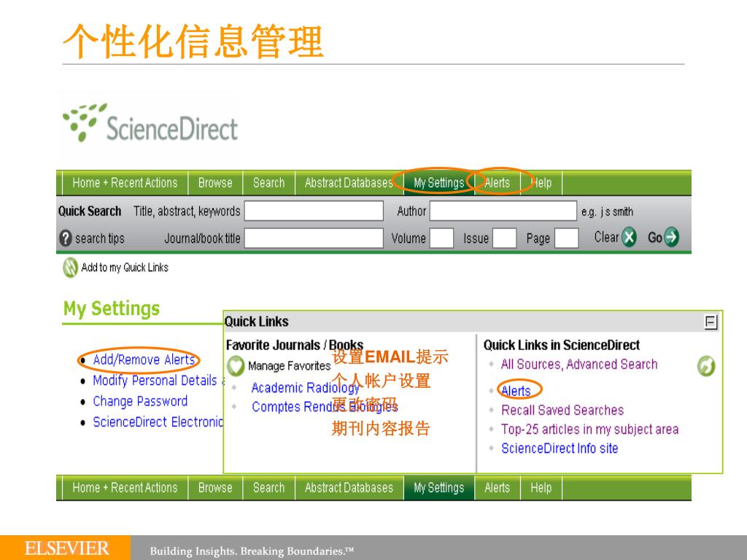This screenshot has height=560, width=747.
Task: Focus the Volume input box
Action: [x=441, y=238]
